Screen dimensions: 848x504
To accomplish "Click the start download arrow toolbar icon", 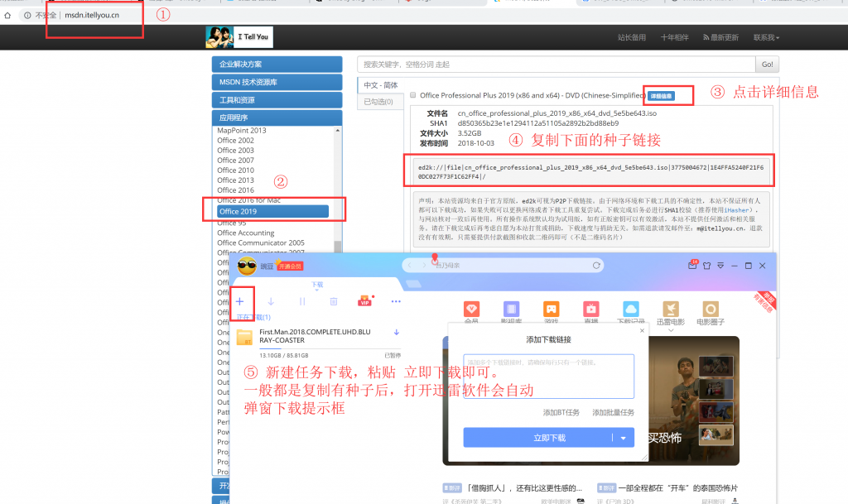I will click(271, 301).
